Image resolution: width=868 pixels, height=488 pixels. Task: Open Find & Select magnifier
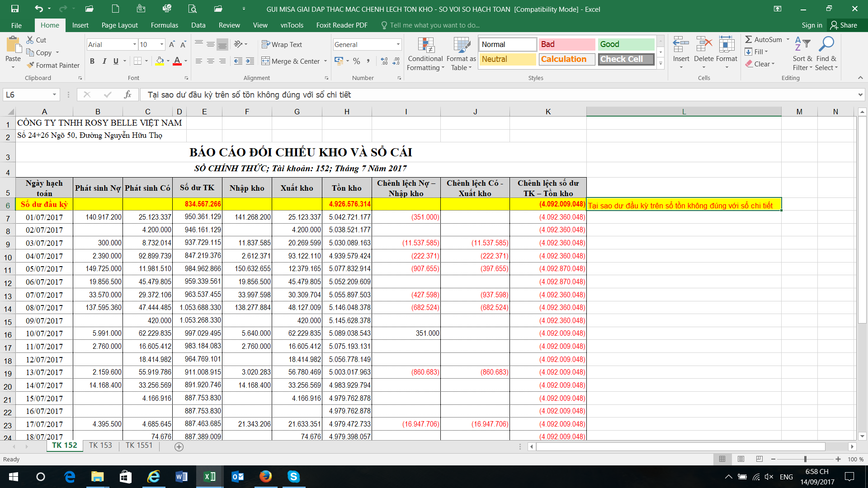(x=826, y=53)
